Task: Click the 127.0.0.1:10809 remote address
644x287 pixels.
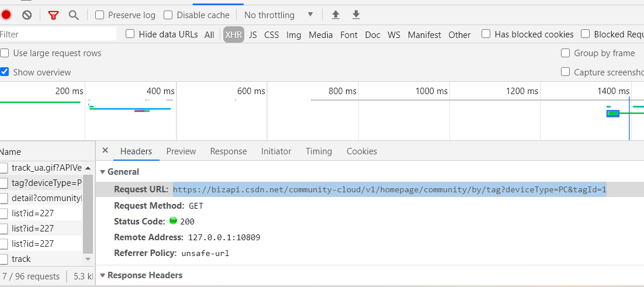Action: pos(224,237)
